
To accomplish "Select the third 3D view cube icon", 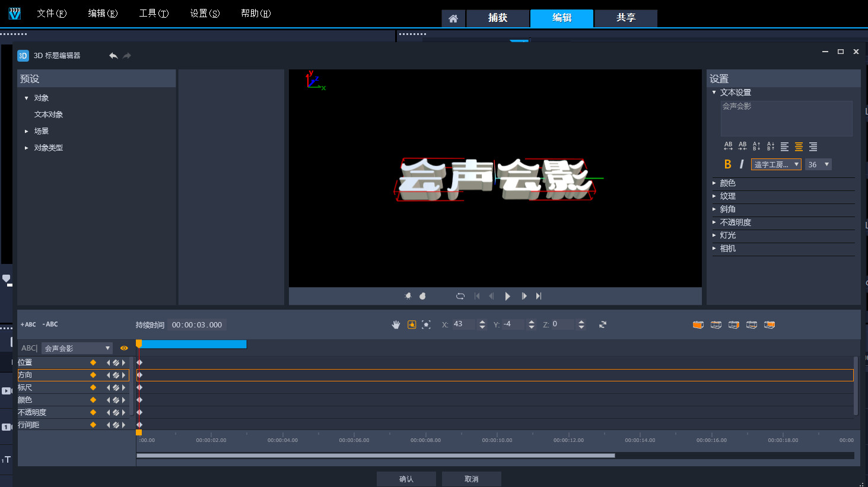I will pos(734,324).
